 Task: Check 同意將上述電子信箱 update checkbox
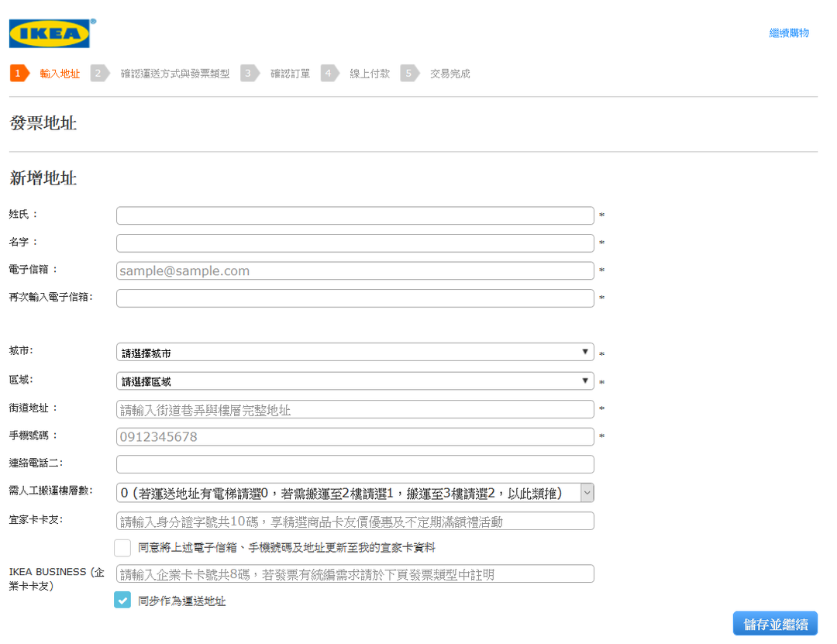(122, 548)
